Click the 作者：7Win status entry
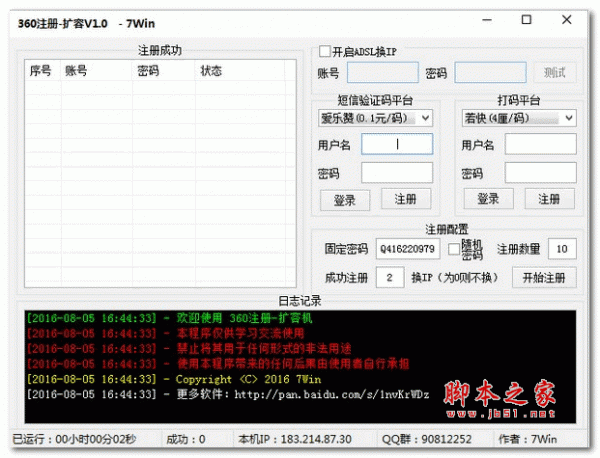Viewport: 600px width, 458px height. click(x=527, y=439)
